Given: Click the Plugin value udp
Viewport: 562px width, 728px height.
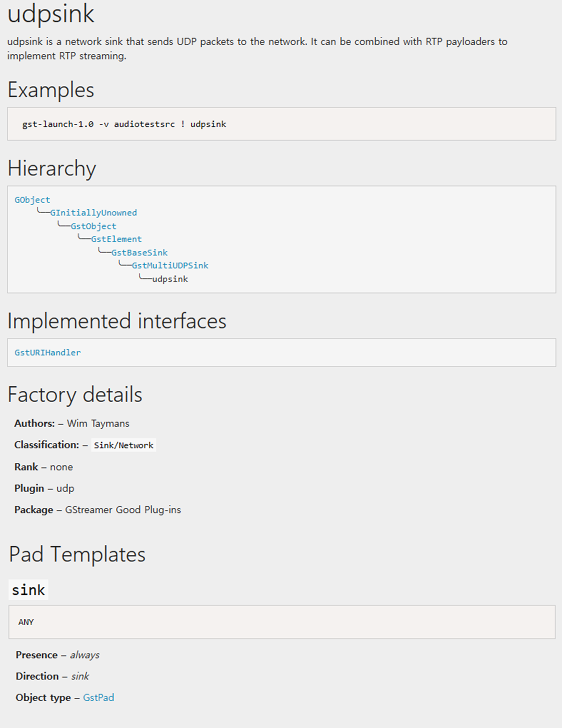Looking at the screenshot, I should click(65, 489).
